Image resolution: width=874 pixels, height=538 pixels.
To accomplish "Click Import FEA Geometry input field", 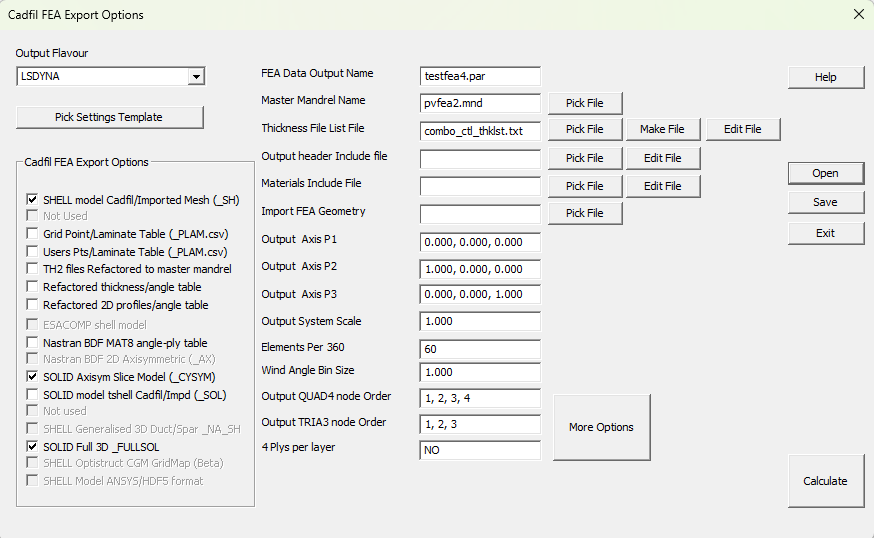I will point(480,214).
